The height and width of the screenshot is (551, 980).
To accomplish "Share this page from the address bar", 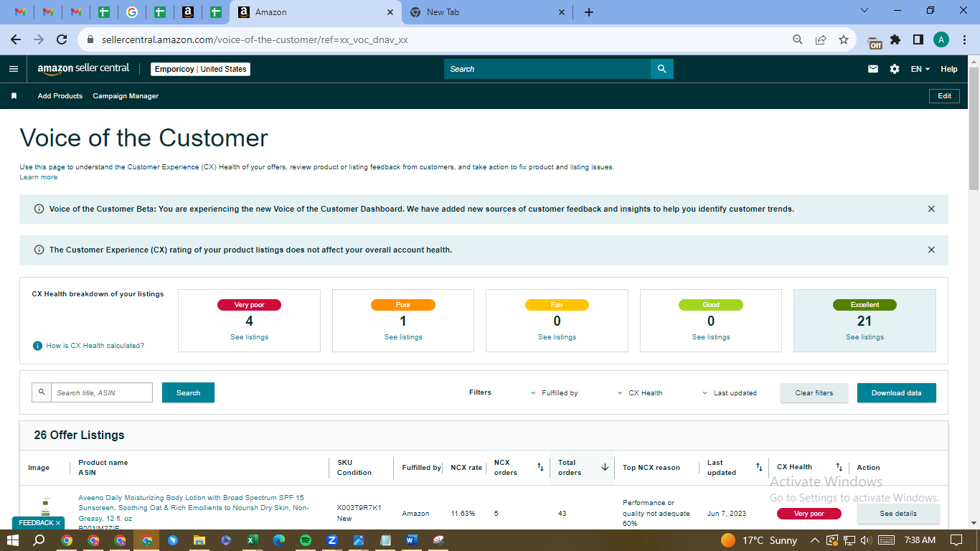I will click(x=821, y=40).
